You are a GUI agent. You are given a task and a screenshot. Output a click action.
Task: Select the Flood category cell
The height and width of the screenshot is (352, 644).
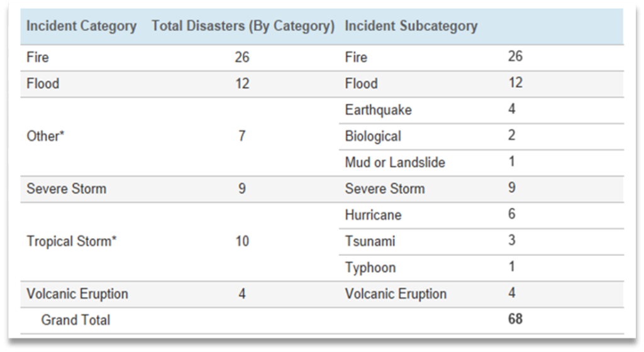pyautogui.click(x=43, y=84)
